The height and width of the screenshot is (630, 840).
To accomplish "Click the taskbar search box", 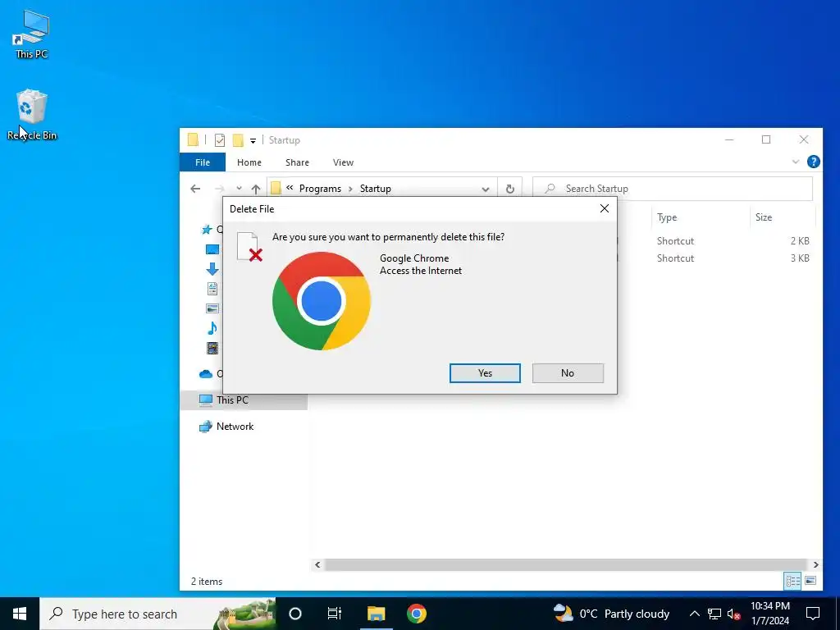I will (x=158, y=614).
